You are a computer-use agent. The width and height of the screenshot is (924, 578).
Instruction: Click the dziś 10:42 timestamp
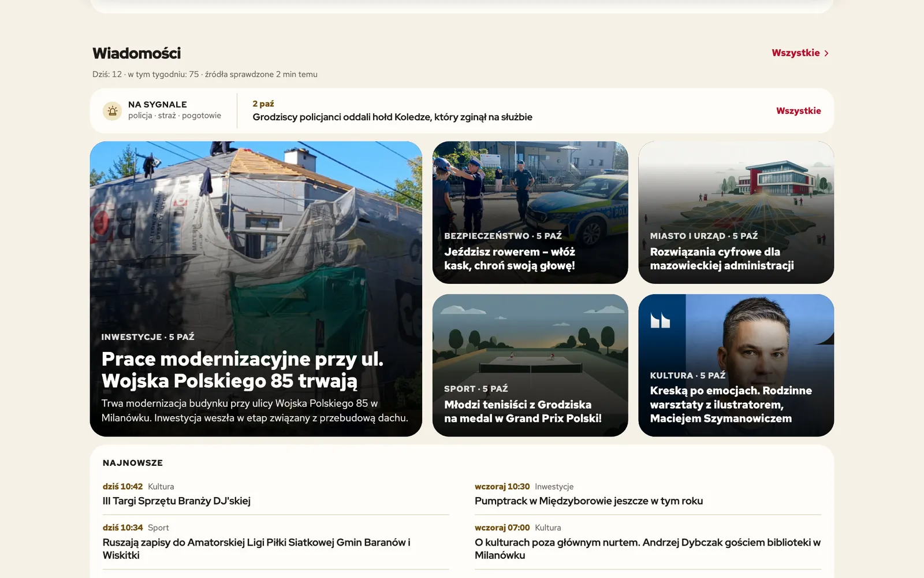coord(122,487)
